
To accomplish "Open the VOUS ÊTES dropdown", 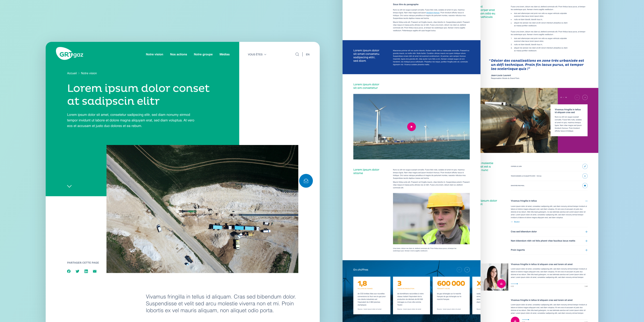I will click(x=257, y=54).
